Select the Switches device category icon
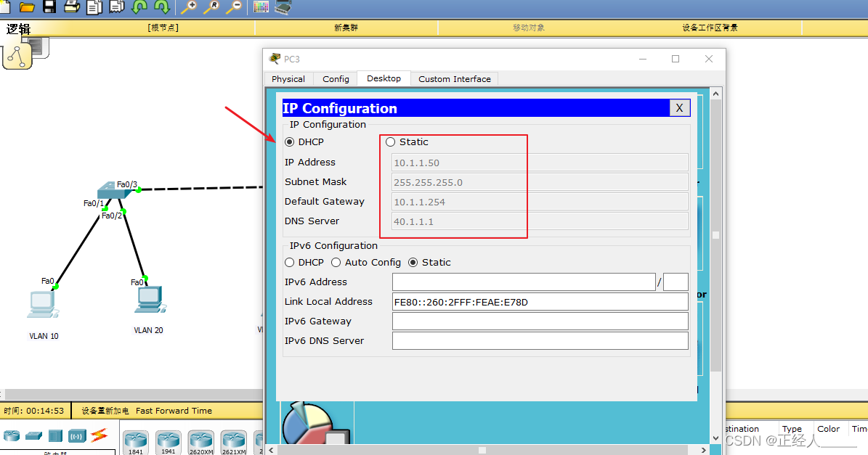Viewport: 868px width, 455px height. (x=33, y=435)
